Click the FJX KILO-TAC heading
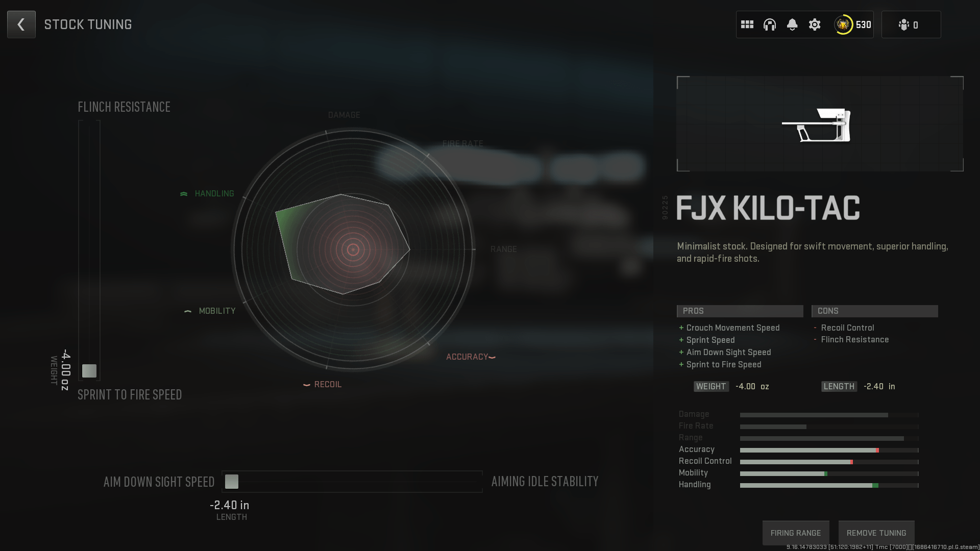The height and width of the screenshot is (551, 980). click(768, 208)
